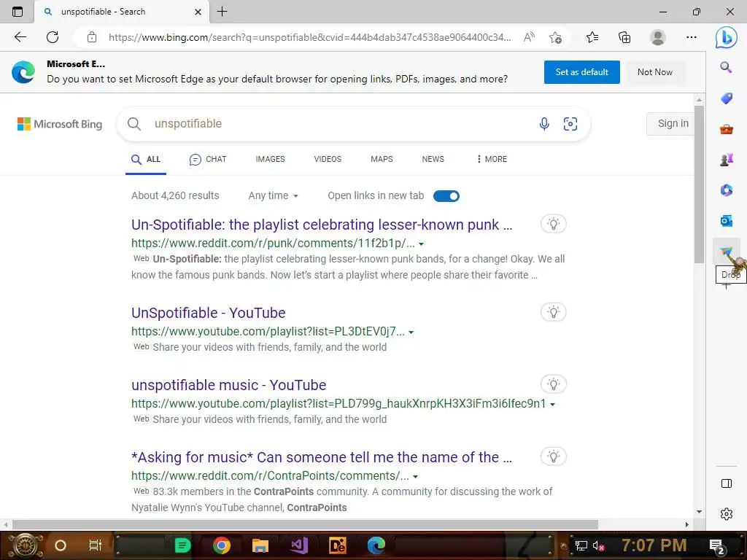This screenshot has height=560, width=747.
Task: Open the Collections panel
Action: 624,37
